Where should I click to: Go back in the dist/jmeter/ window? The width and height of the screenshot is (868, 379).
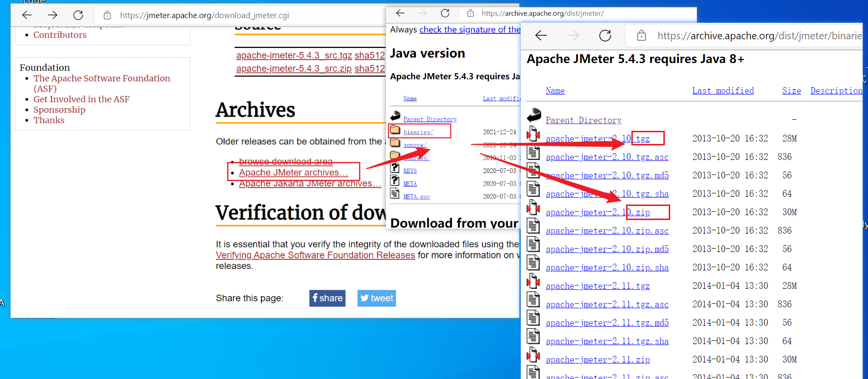point(400,13)
